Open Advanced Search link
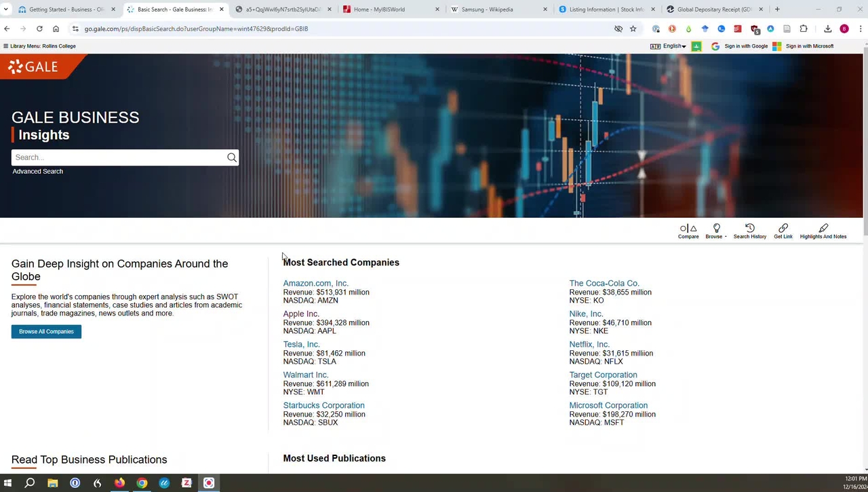Screen dimensions: 868x492 point(37,171)
